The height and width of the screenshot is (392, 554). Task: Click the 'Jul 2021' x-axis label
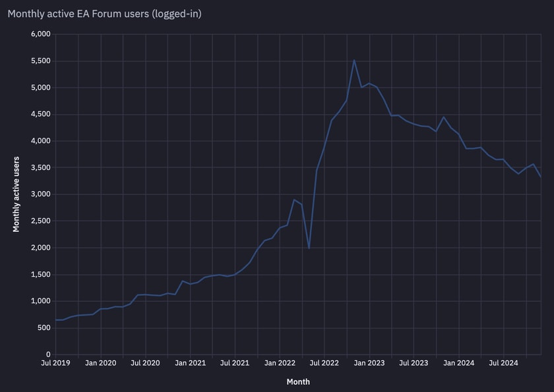click(x=235, y=363)
